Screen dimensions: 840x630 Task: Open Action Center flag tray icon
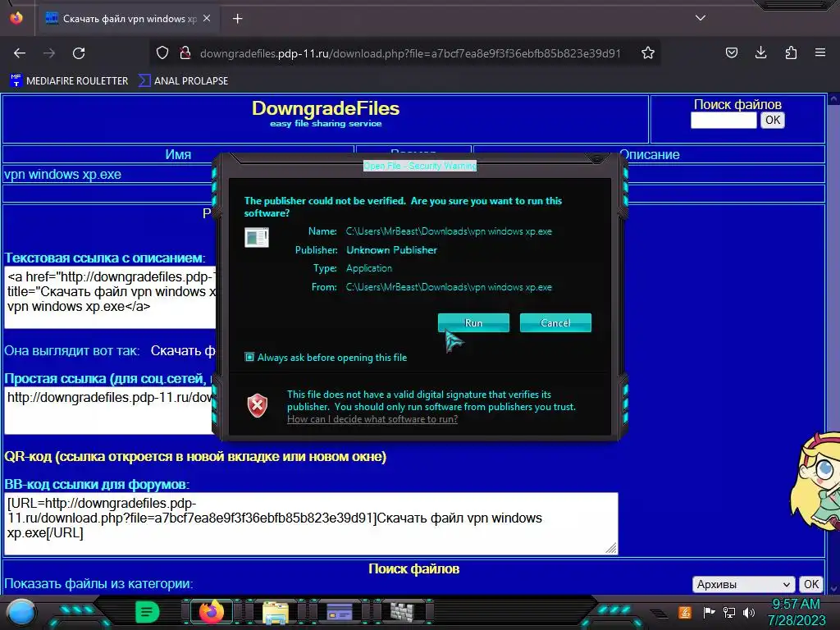[708, 612]
